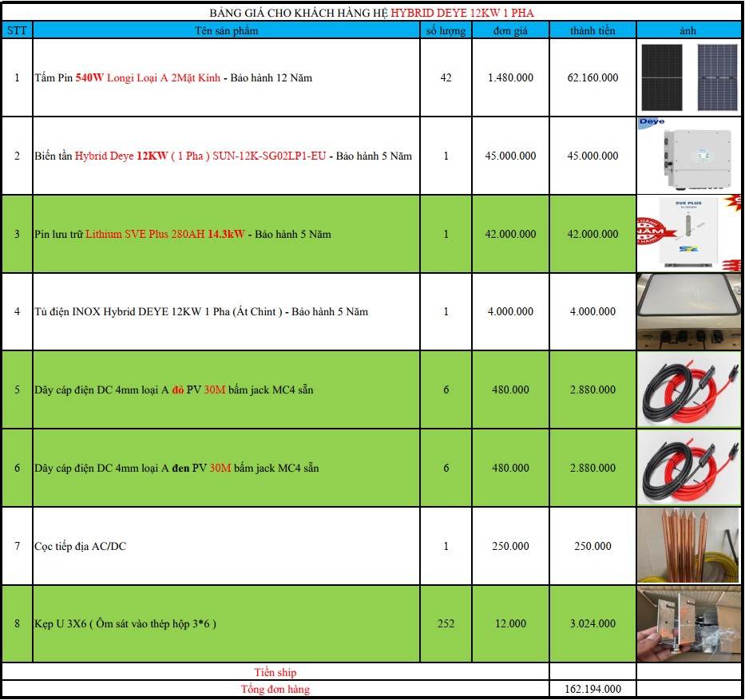Select unit price '12.000'
Viewport: 745px width, 700px height.
(x=510, y=623)
